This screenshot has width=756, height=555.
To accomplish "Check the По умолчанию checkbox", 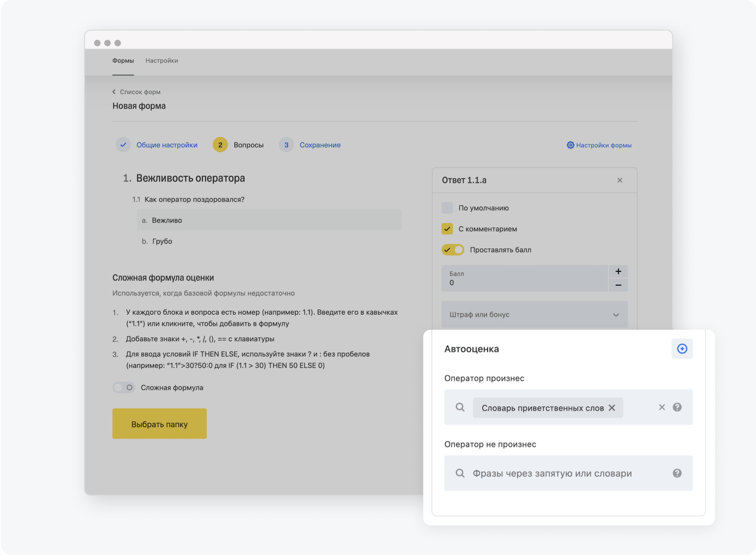I will click(447, 208).
